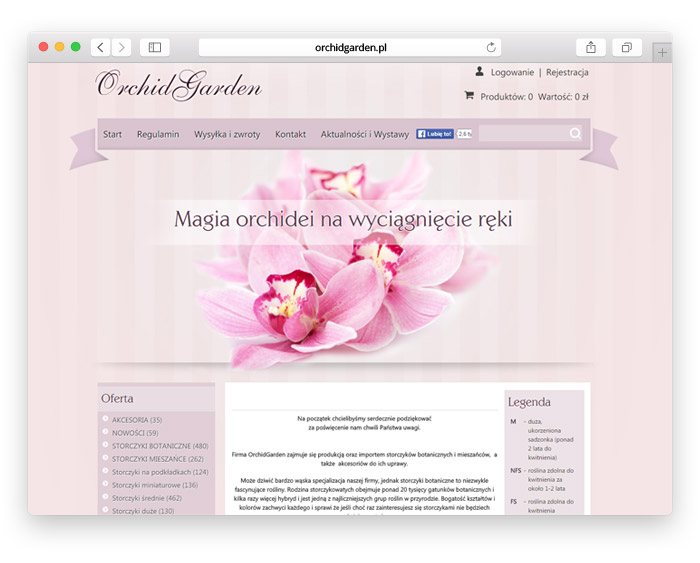The width and height of the screenshot is (700, 563).
Task: Click the search magnifier icon
Action: (x=575, y=133)
